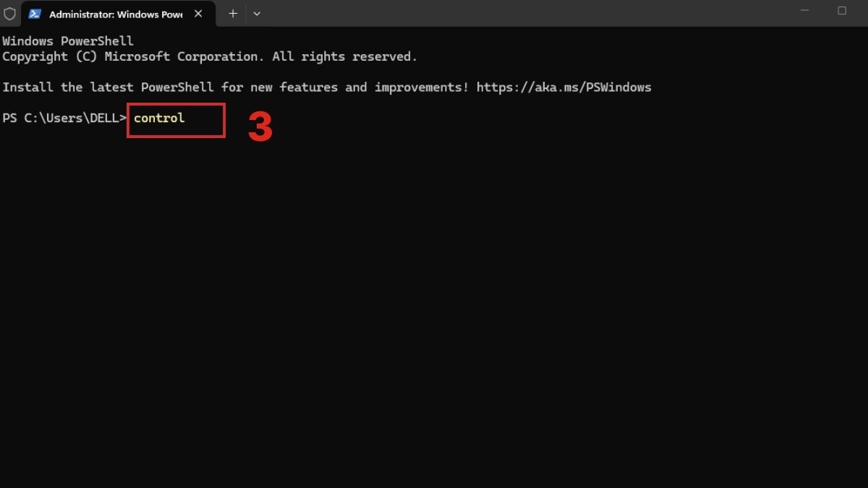This screenshot has height=488, width=868.
Task: Close the Administrator PowerShell tab
Action: (198, 13)
